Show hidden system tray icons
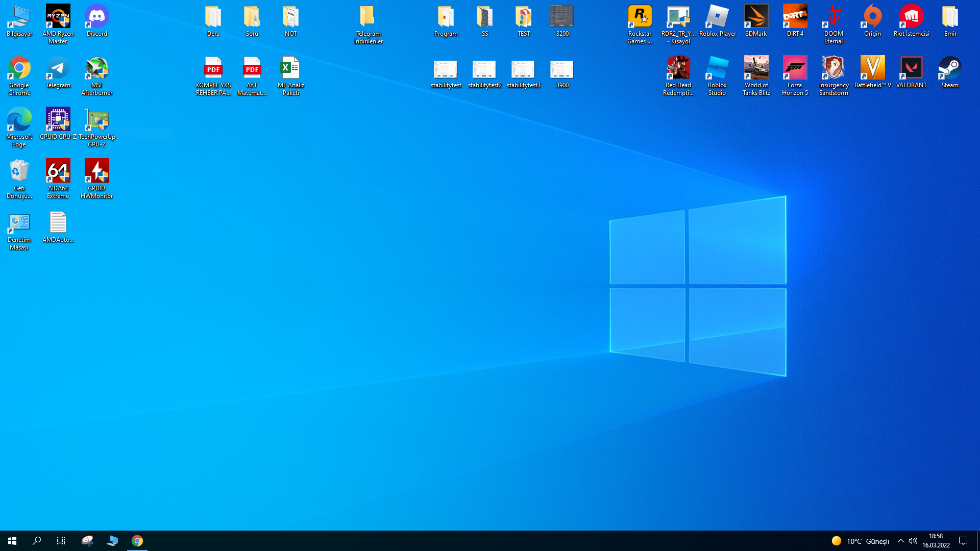980x551 pixels. point(901,541)
